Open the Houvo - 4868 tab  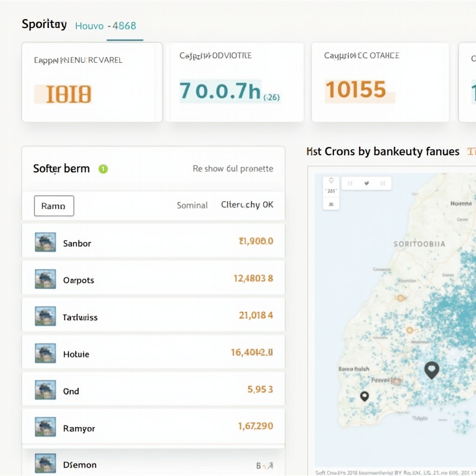(106, 26)
